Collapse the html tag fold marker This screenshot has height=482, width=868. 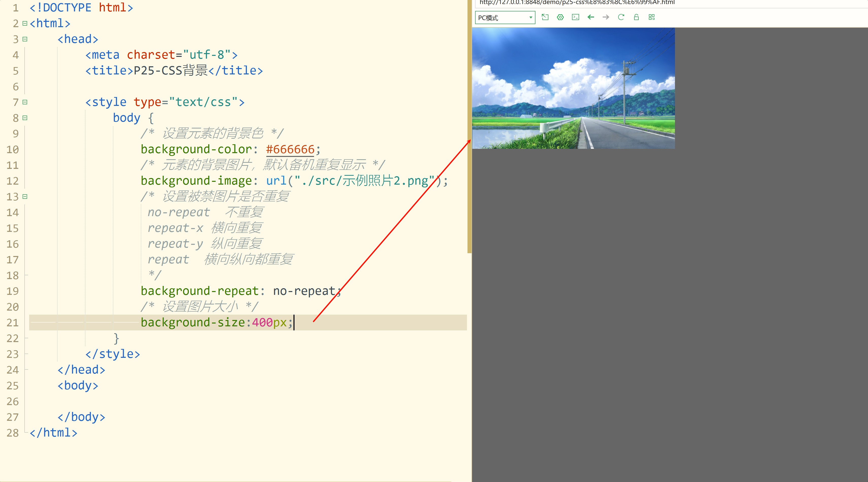tap(25, 23)
